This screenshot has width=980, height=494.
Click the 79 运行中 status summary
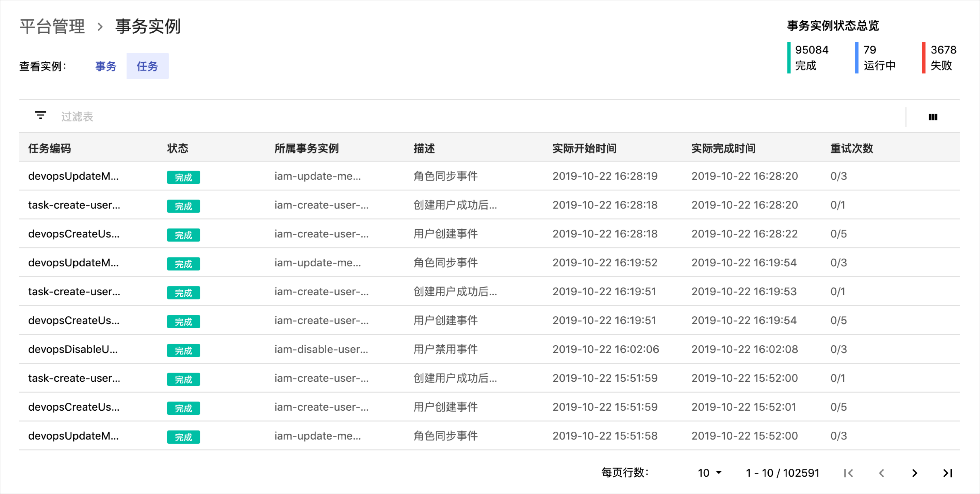tap(876, 57)
